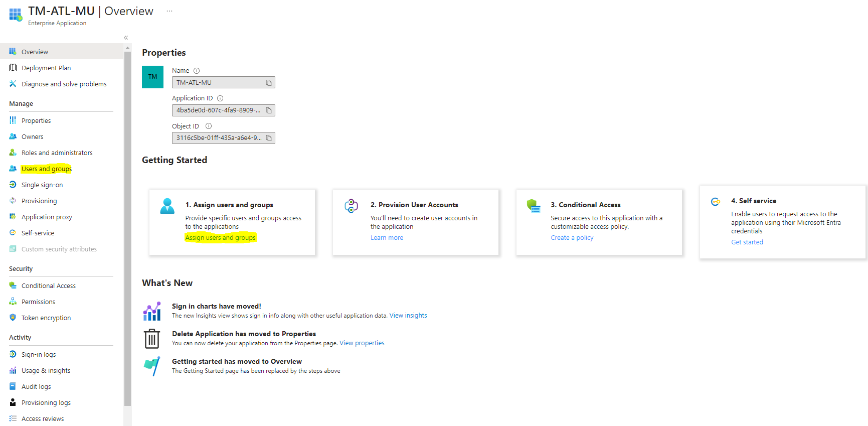Click the trash icon for Delete Application
This screenshot has height=426, width=868.
point(152,339)
